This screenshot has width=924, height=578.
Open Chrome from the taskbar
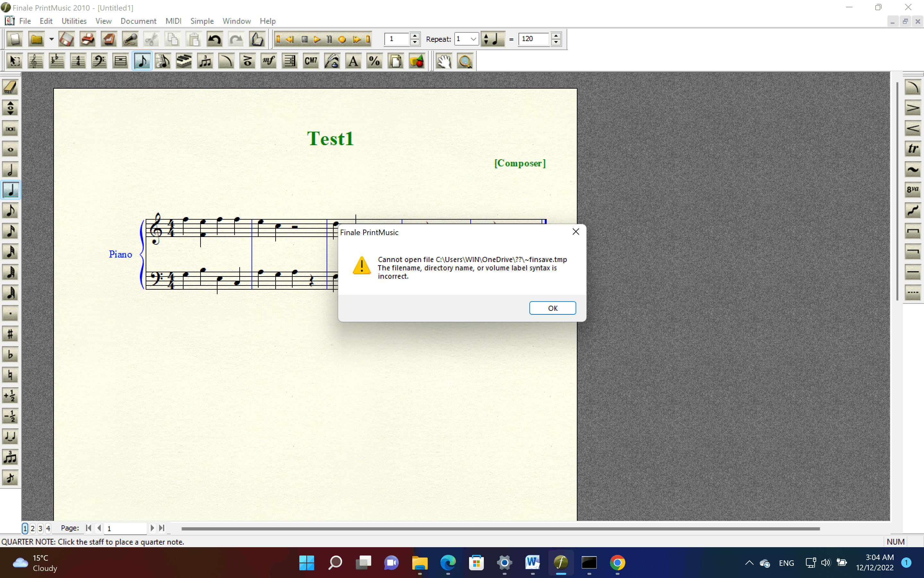617,563
